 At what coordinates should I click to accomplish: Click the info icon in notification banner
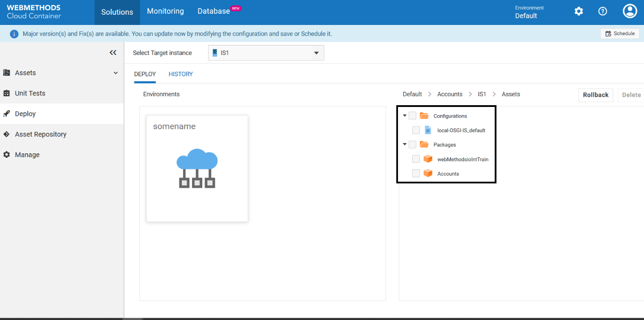click(14, 34)
